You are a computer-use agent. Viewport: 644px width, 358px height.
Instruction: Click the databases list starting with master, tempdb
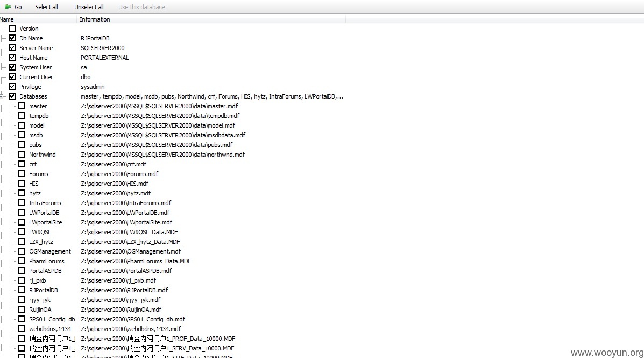point(212,96)
